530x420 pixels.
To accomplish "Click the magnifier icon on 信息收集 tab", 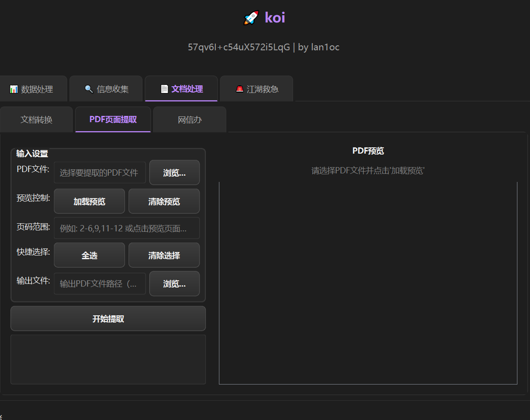I will tap(89, 89).
